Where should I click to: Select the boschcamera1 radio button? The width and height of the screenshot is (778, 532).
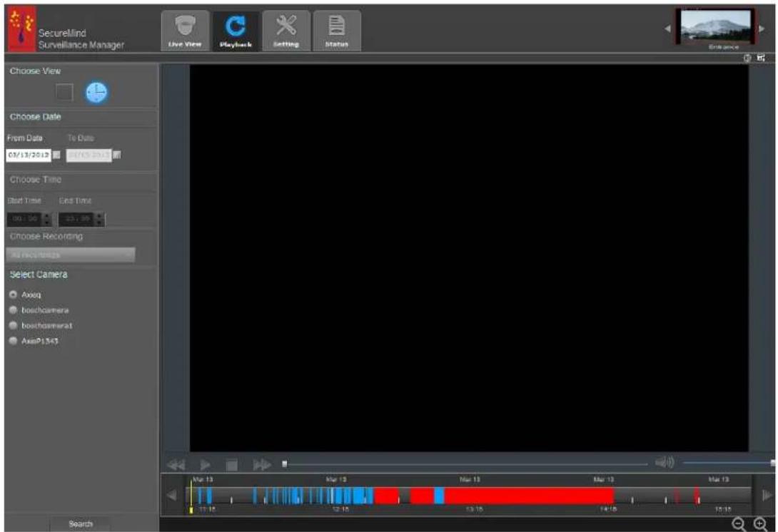pyautogui.click(x=13, y=325)
